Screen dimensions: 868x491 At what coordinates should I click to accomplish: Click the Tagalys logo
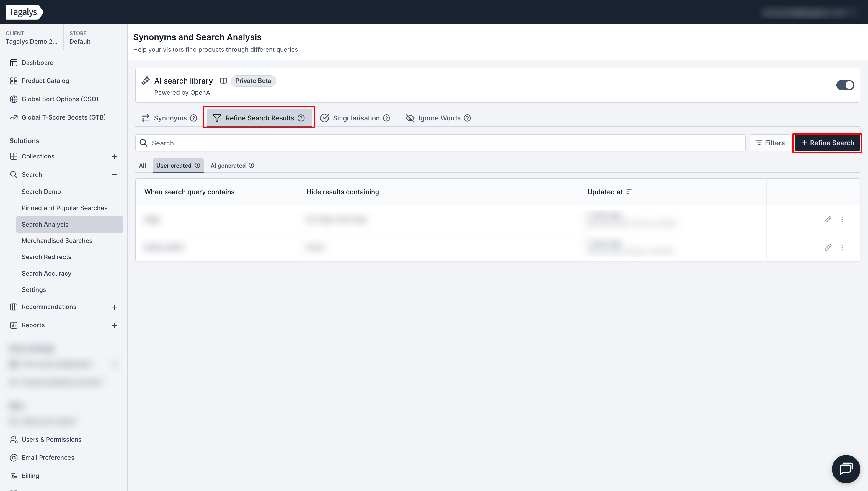click(24, 12)
